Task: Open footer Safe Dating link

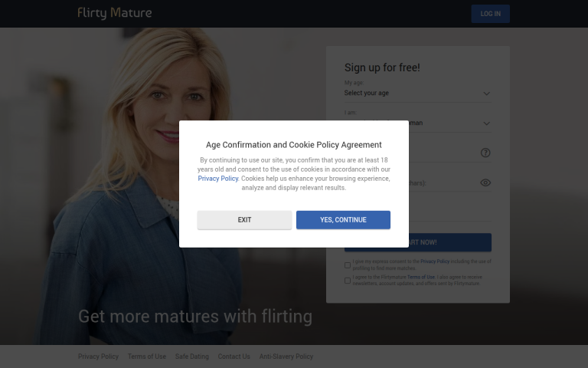Action: click(x=192, y=356)
